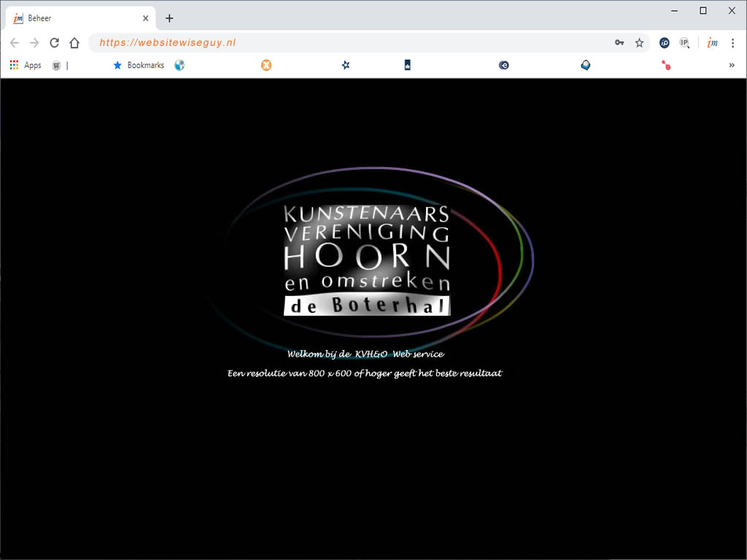Open the orange im extension icon
This screenshot has height=560, width=747.
coord(712,43)
